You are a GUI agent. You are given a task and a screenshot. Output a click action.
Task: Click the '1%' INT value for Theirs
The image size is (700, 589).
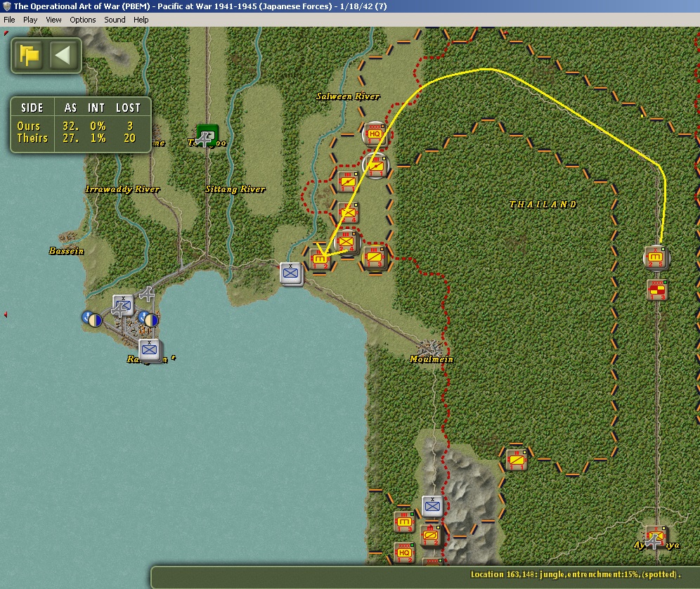click(x=98, y=138)
